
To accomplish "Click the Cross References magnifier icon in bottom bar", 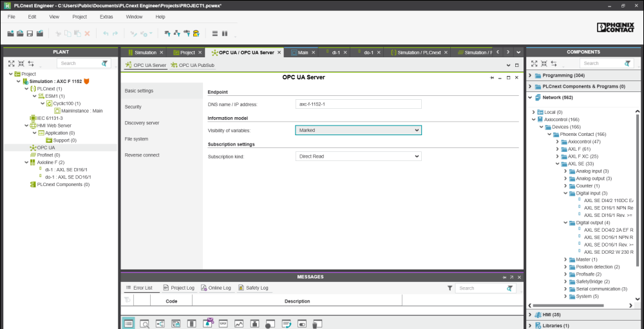I will [x=144, y=323].
